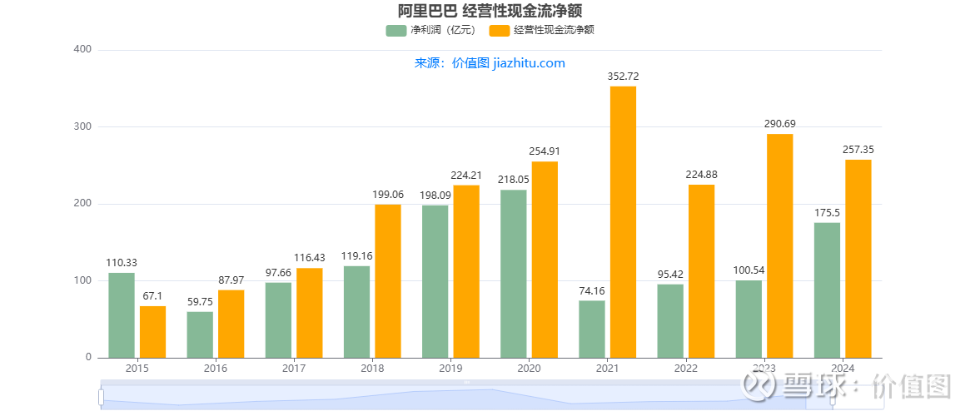Click the 2015 x-axis label
Screen dimensions: 980x416
[137, 369]
